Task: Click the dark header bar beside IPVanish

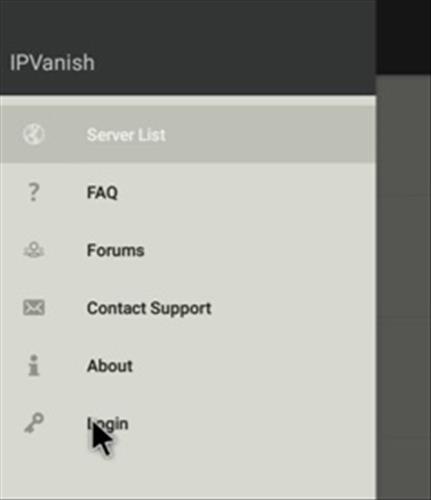Action: 233,62
